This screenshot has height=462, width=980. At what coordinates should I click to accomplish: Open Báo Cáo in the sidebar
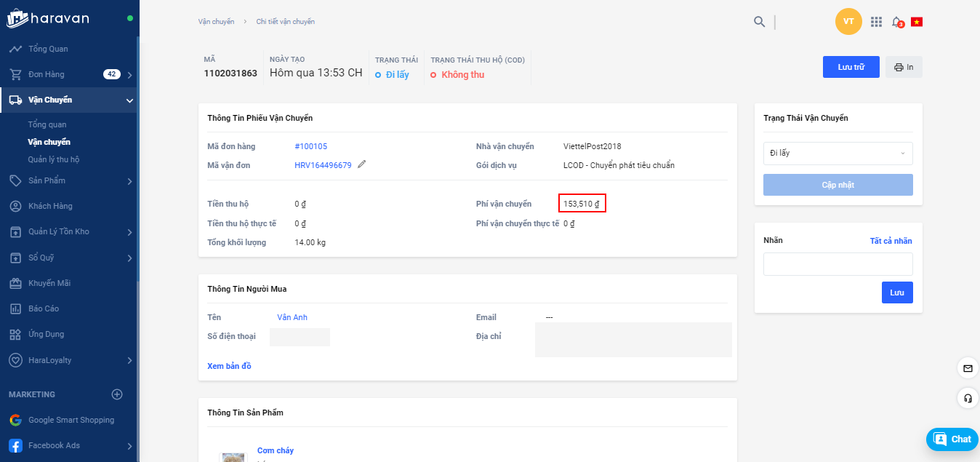[x=44, y=308]
